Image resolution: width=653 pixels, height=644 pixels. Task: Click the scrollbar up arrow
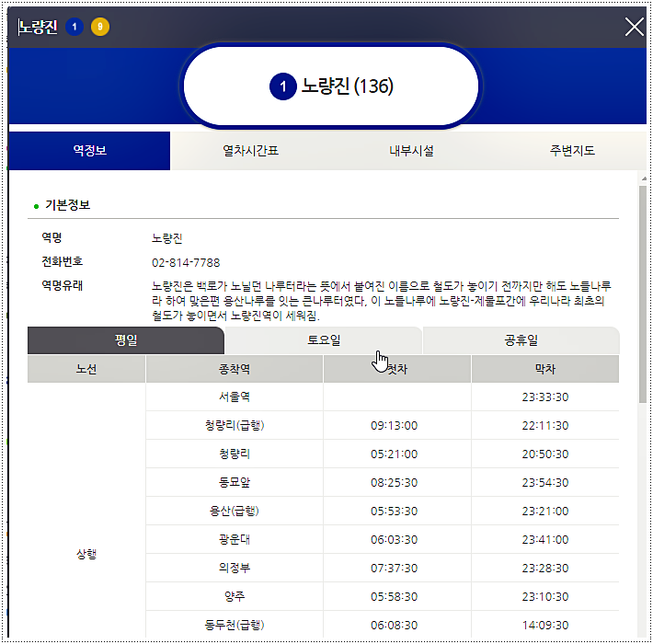click(x=644, y=178)
